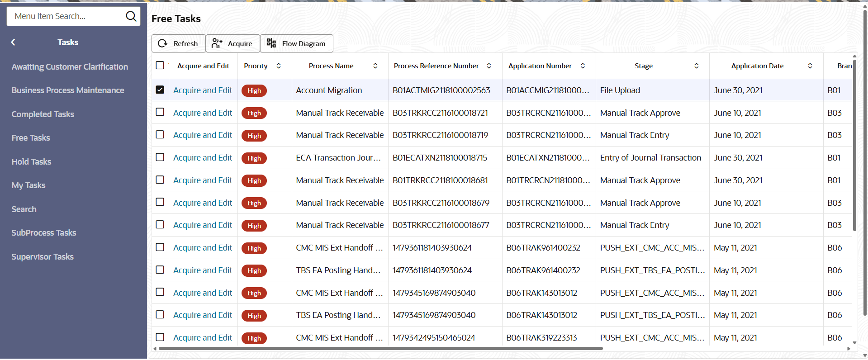Click Acquire and Edit for B03TRKRCC2116100018679
Image resolution: width=868 pixels, height=360 pixels.
pos(203,203)
